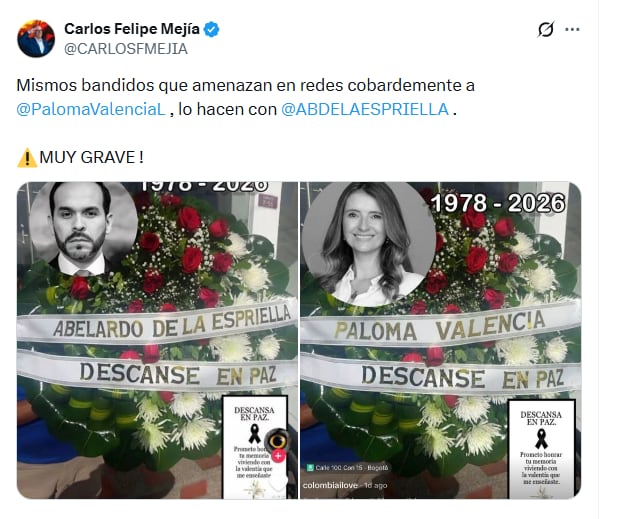
Task: Open the three-dot more options menu
Action: [x=572, y=29]
